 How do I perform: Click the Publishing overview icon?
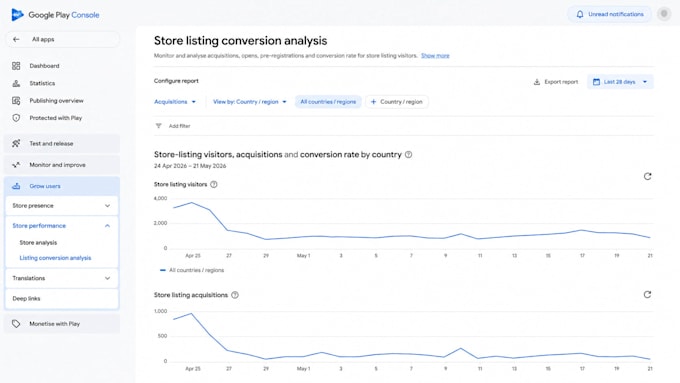(x=16, y=101)
